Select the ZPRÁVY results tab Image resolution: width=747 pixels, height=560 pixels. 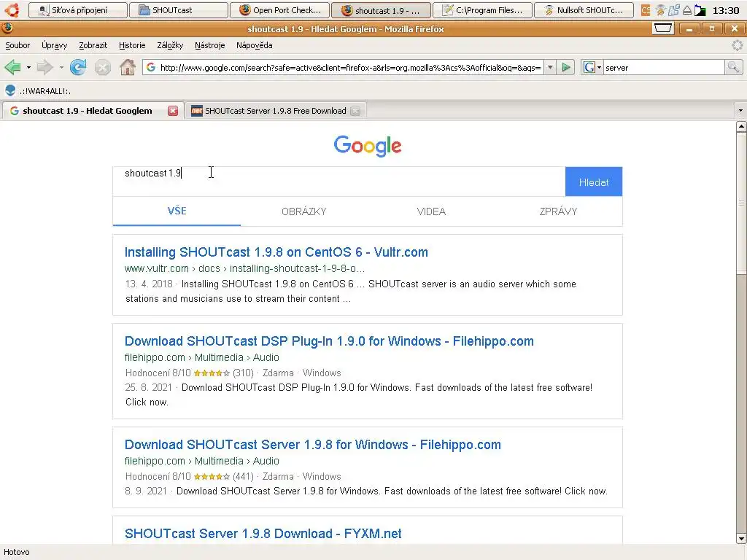pos(558,211)
